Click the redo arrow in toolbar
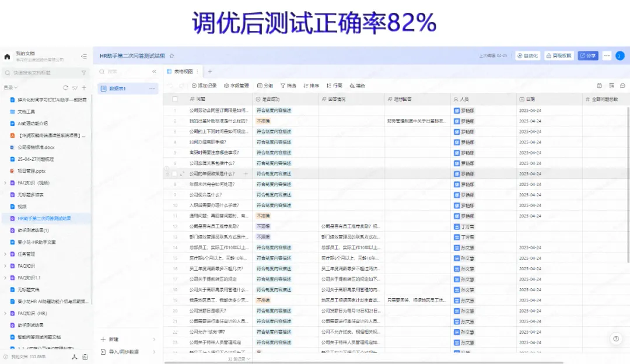 (x=181, y=86)
